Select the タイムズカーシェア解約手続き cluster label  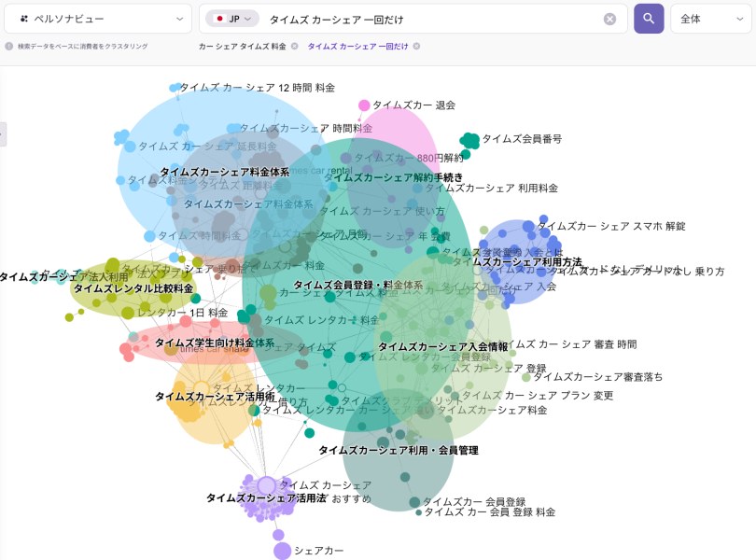point(394,177)
